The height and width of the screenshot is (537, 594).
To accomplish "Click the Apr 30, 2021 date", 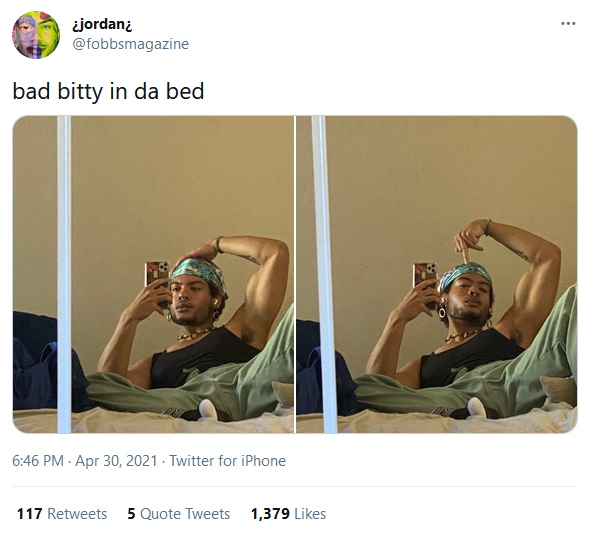I will coord(116,461).
